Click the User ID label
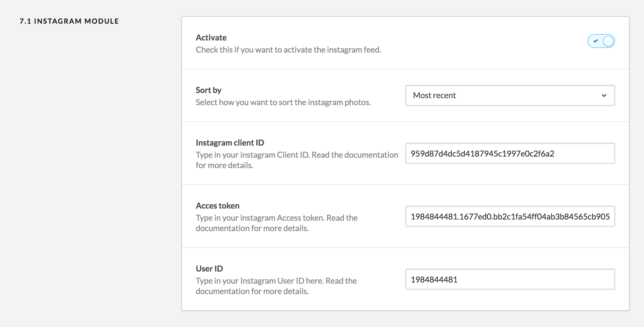 click(209, 269)
